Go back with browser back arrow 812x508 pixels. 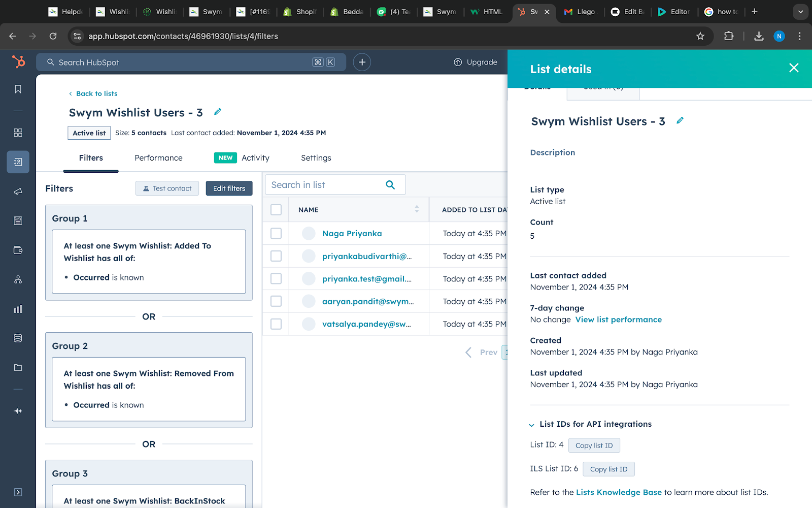[13, 36]
